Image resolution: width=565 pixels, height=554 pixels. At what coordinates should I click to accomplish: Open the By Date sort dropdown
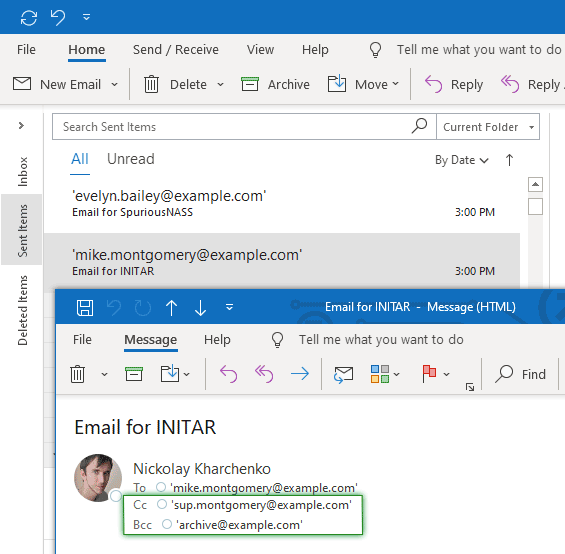point(462,160)
